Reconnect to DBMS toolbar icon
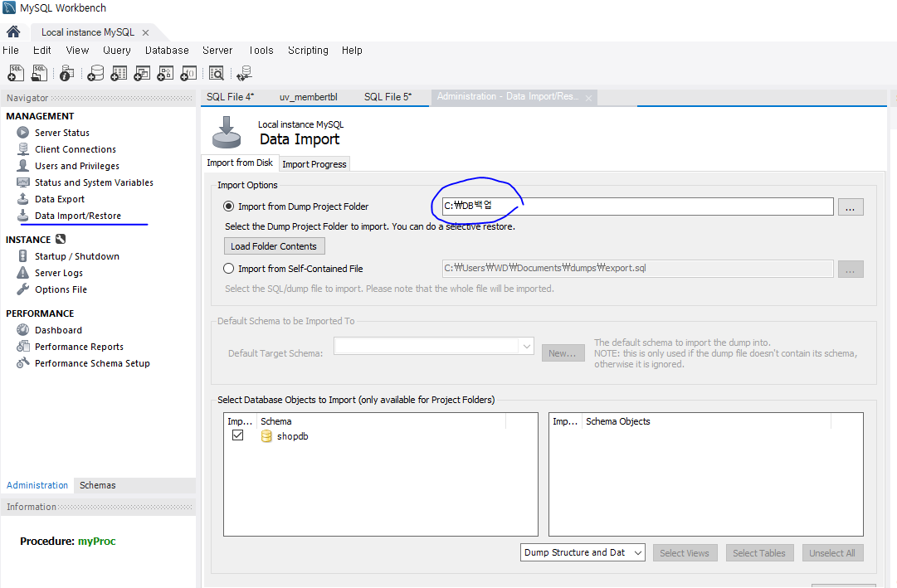This screenshot has height=588, width=897. coord(244,73)
